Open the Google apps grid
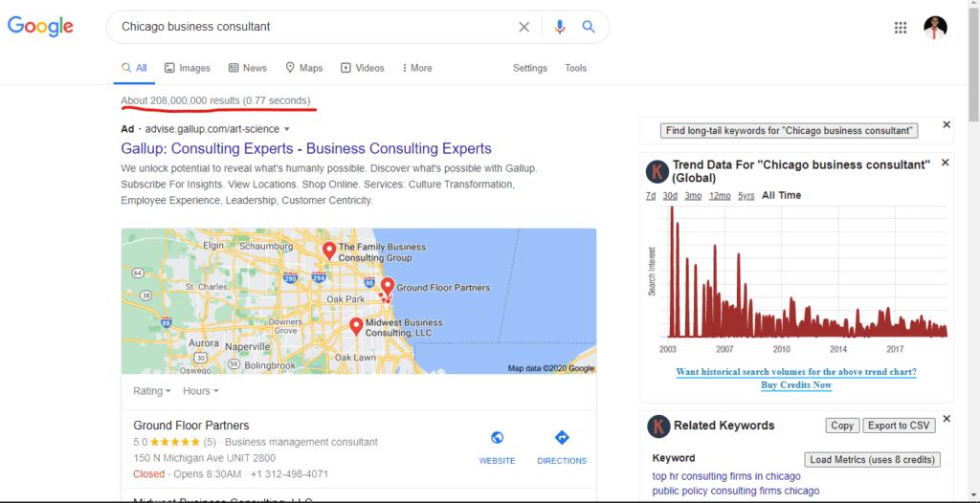980x503 pixels. tap(901, 28)
